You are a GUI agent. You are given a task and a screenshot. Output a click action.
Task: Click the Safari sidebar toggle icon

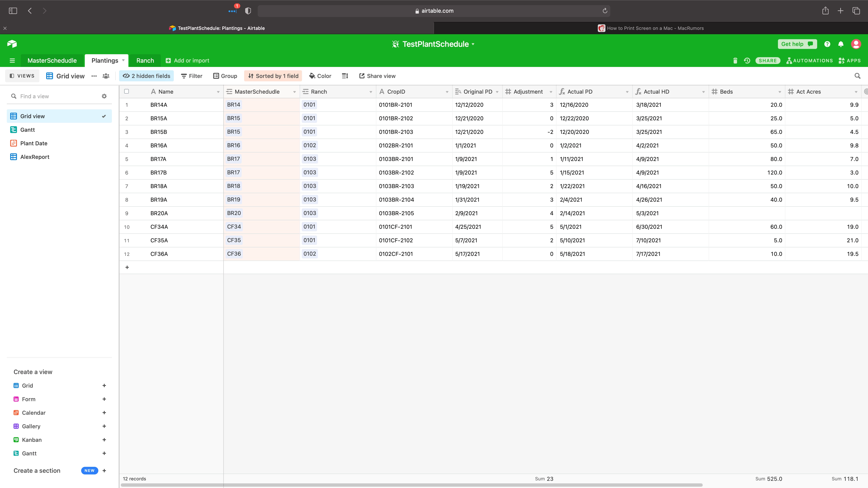click(x=13, y=11)
